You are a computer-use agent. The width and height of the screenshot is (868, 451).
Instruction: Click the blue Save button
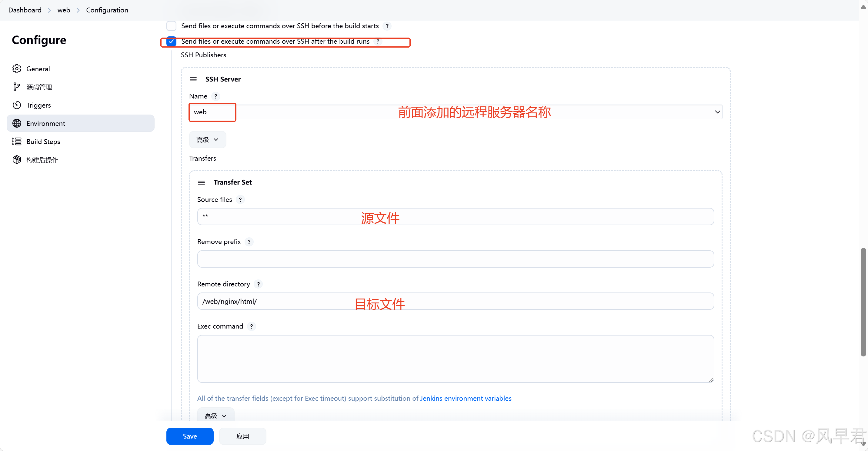190,436
